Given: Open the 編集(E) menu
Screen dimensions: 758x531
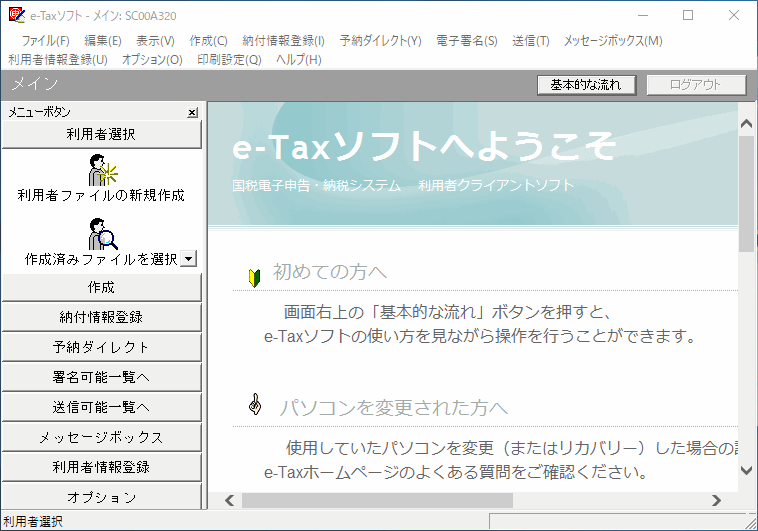Looking at the screenshot, I should pyautogui.click(x=102, y=41).
